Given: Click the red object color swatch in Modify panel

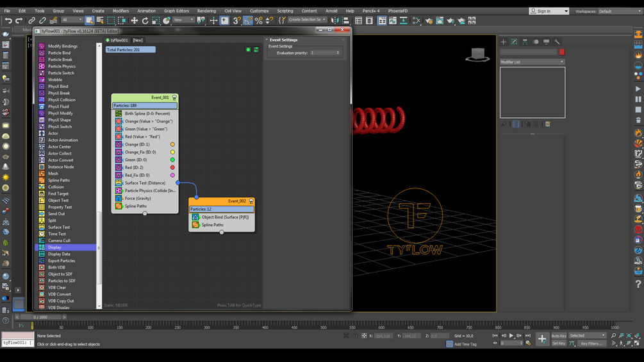Looking at the screenshot, I should tap(562, 52).
